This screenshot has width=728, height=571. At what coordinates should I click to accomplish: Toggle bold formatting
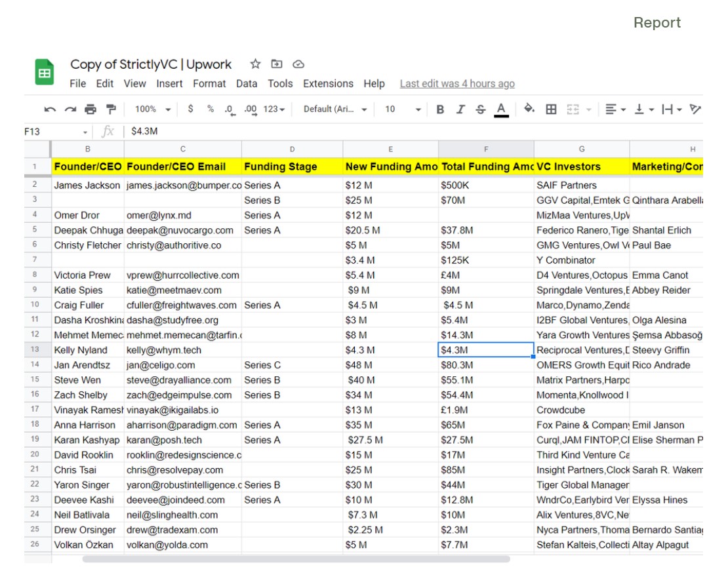point(440,109)
